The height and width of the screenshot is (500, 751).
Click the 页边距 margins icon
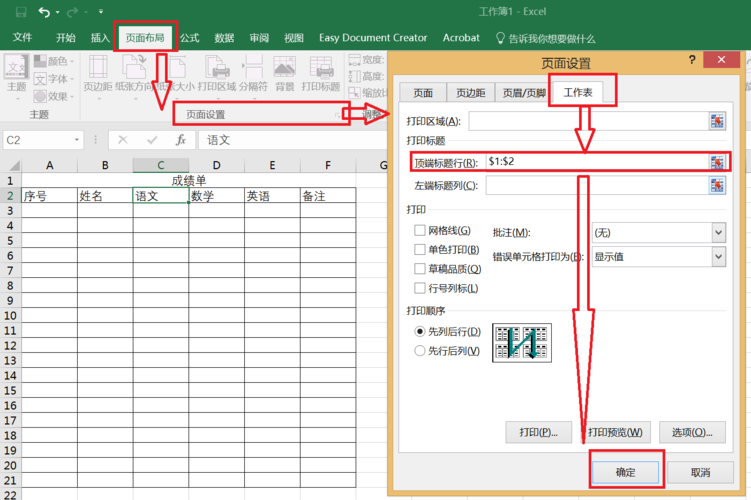(98, 67)
